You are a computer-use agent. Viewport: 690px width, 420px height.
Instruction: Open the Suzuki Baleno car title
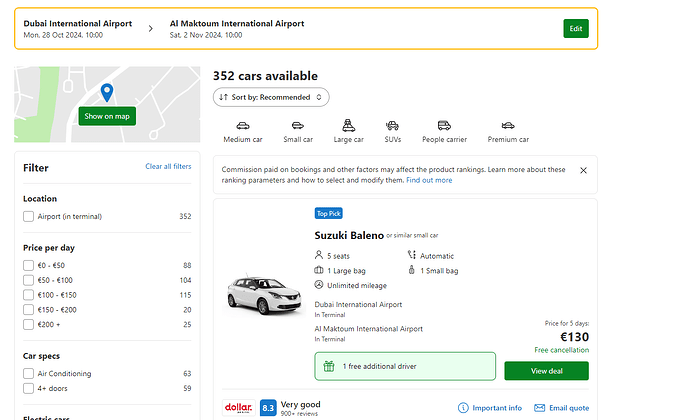tap(349, 236)
